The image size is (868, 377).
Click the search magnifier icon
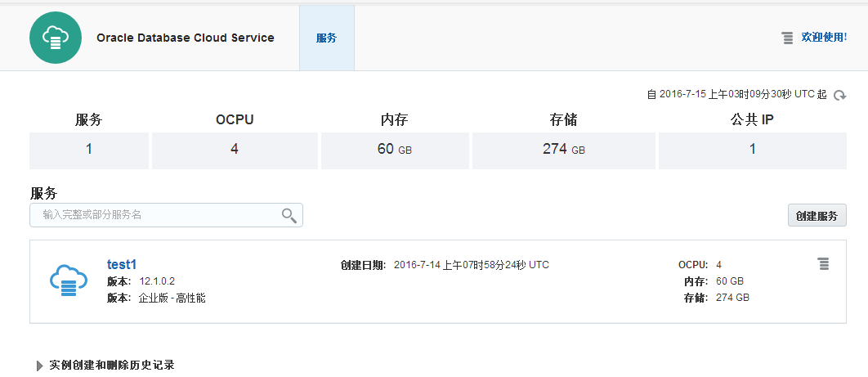point(289,215)
